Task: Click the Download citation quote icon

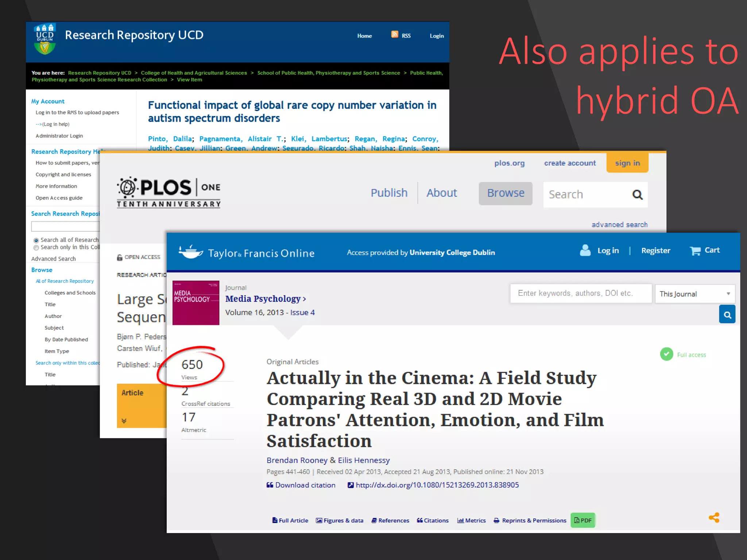Action: (x=270, y=485)
